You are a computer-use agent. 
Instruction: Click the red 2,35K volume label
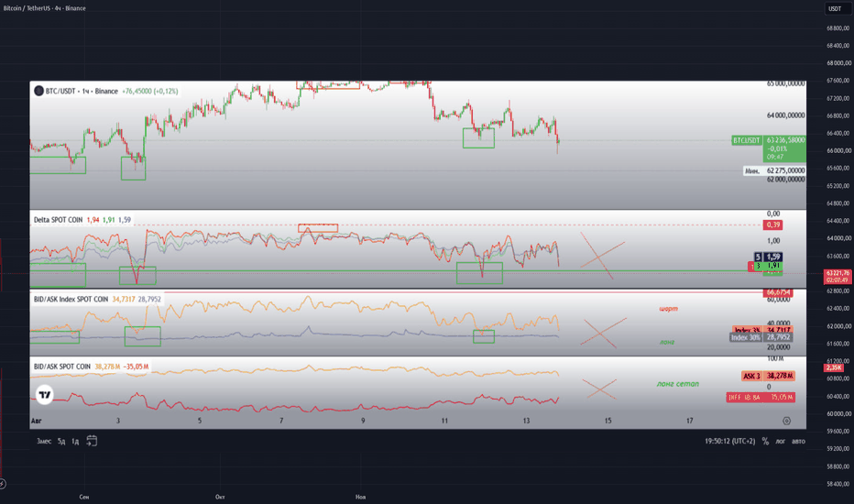835,367
